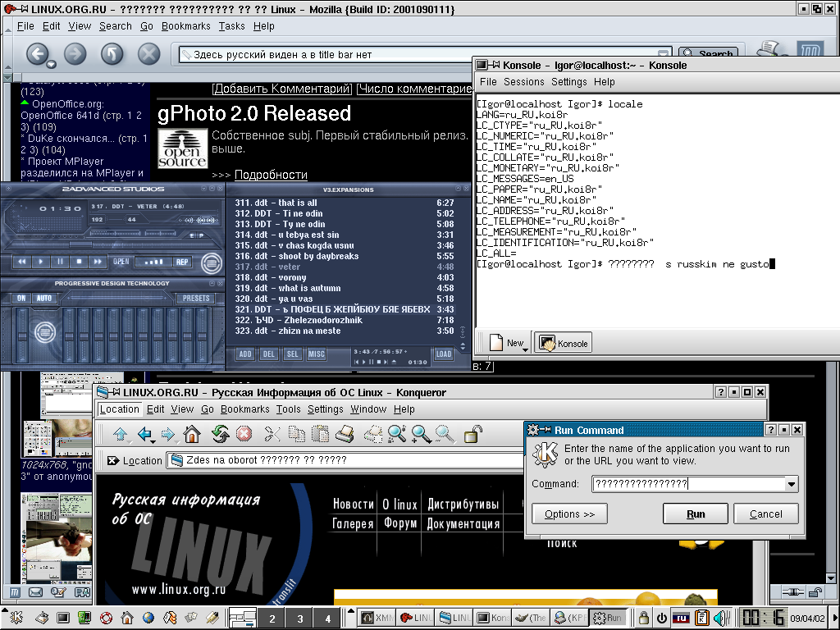
Task: Toggle REP repeat mode in player
Action: 182,262
